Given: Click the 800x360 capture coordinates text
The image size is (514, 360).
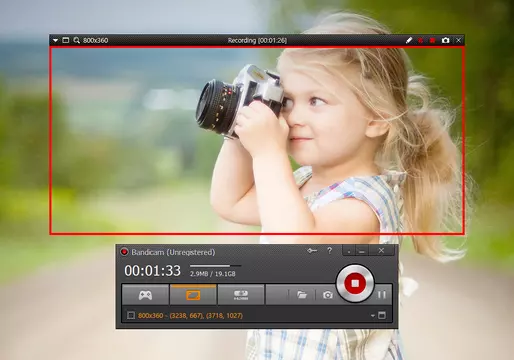Looking at the screenshot, I should [x=190, y=315].
